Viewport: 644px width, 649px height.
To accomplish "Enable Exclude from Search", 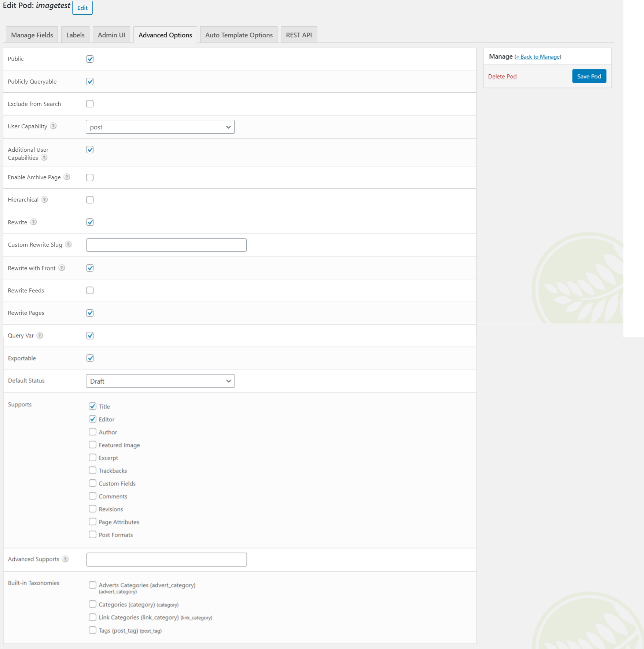I will click(x=90, y=104).
